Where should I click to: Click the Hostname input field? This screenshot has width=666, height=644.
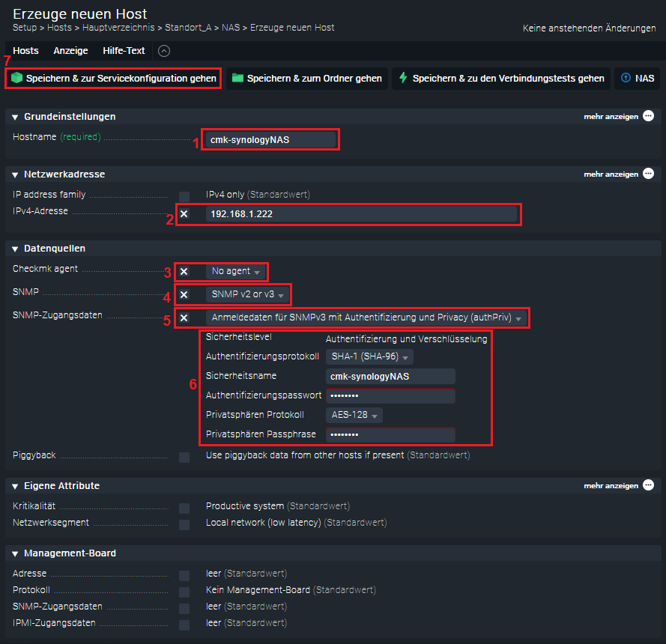click(x=271, y=139)
